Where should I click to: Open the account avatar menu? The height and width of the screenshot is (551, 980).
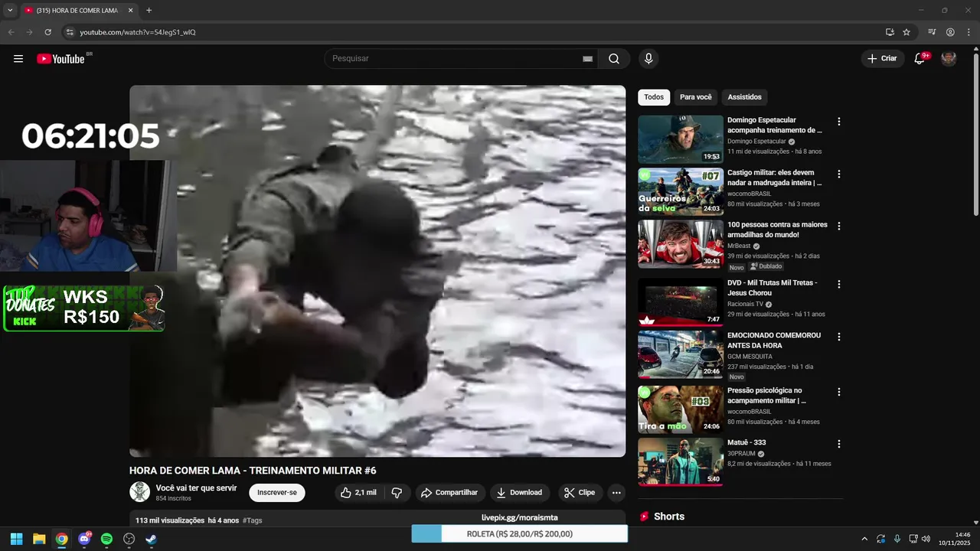click(949, 59)
